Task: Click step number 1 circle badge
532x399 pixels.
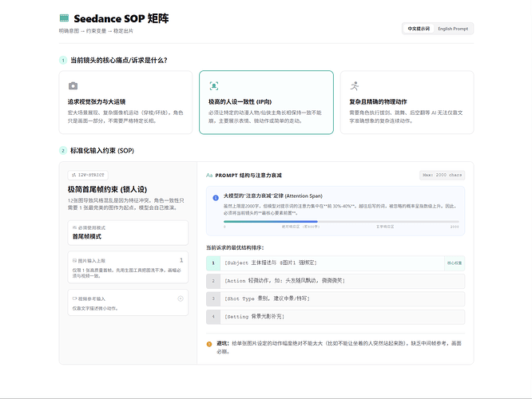Action: click(63, 61)
